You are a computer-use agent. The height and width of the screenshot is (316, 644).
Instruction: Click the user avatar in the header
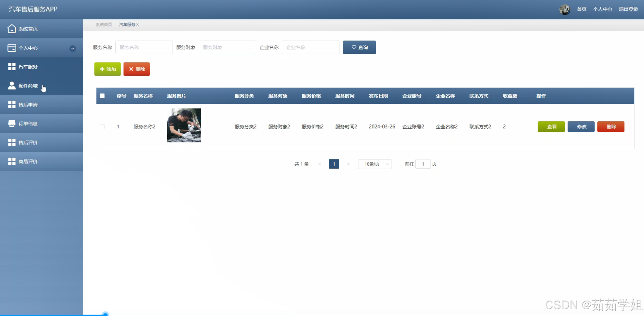coord(565,10)
